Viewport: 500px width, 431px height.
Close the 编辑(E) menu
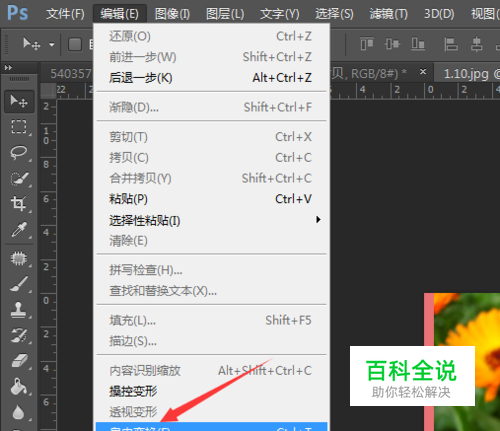(x=119, y=14)
